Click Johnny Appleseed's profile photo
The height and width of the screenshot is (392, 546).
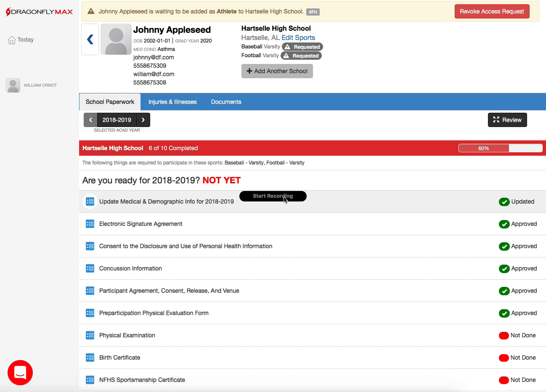pyautogui.click(x=116, y=40)
